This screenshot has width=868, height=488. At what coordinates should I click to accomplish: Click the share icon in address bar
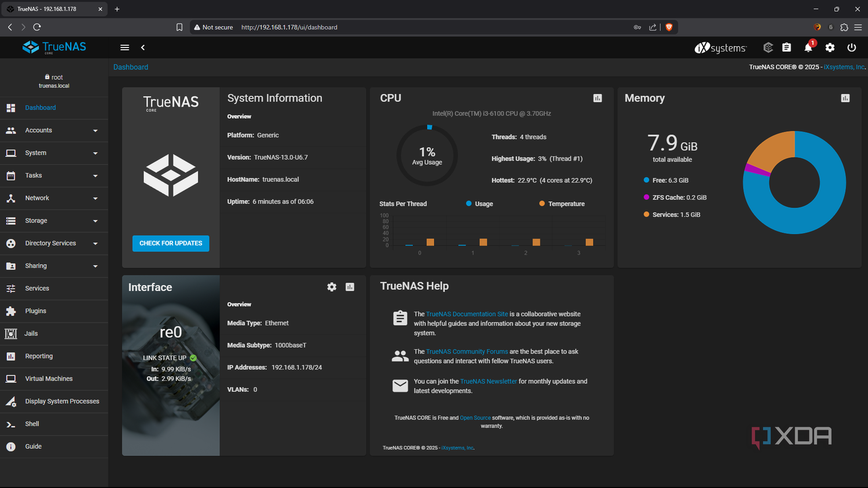tap(653, 27)
